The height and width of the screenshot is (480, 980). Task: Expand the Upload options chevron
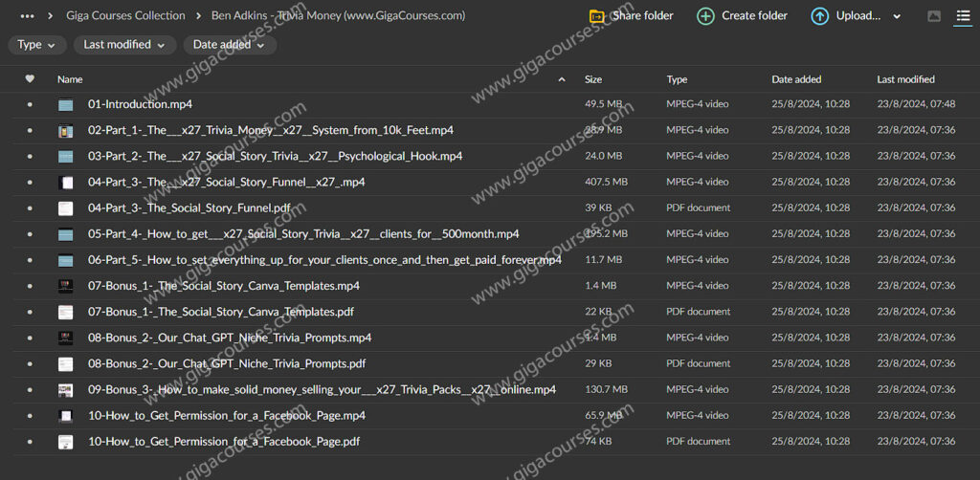point(897,16)
